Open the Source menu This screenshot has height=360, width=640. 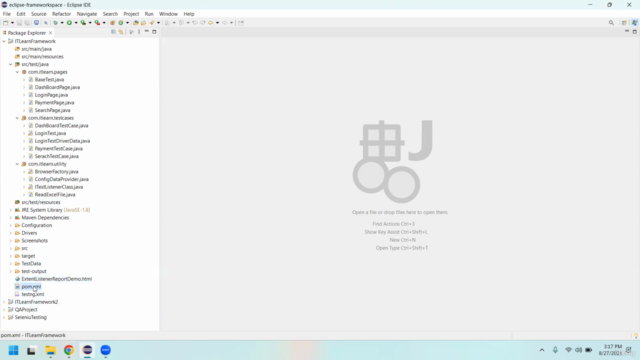39,14
